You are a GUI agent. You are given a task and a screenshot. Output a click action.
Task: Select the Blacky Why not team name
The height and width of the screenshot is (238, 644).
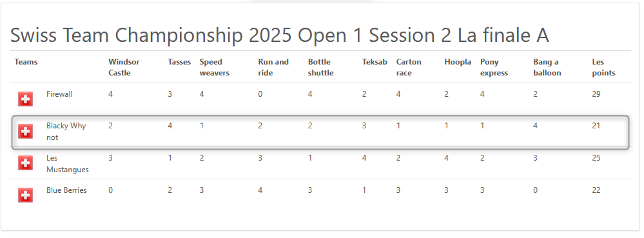(66, 132)
